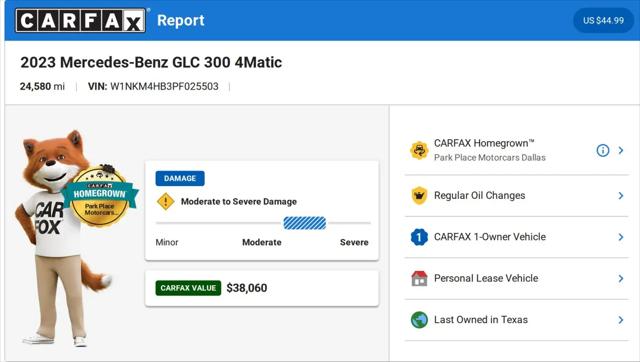The width and height of the screenshot is (640, 362).
Task: Click the $38,060 value amount
Action: [247, 288]
